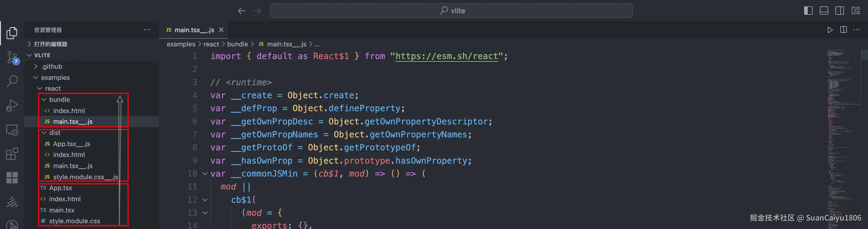Open the Explorer view in activity bar

click(12, 33)
